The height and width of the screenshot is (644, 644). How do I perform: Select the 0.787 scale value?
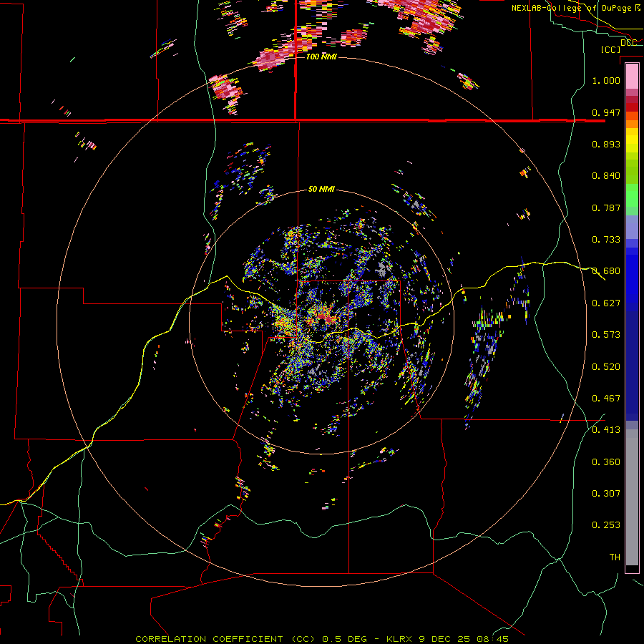click(x=606, y=208)
